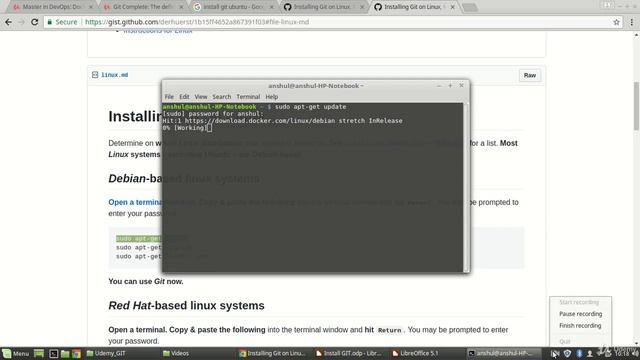Screen dimensions: 640x360
Task: Reload the page with the refresh icon
Action: tap(35, 22)
